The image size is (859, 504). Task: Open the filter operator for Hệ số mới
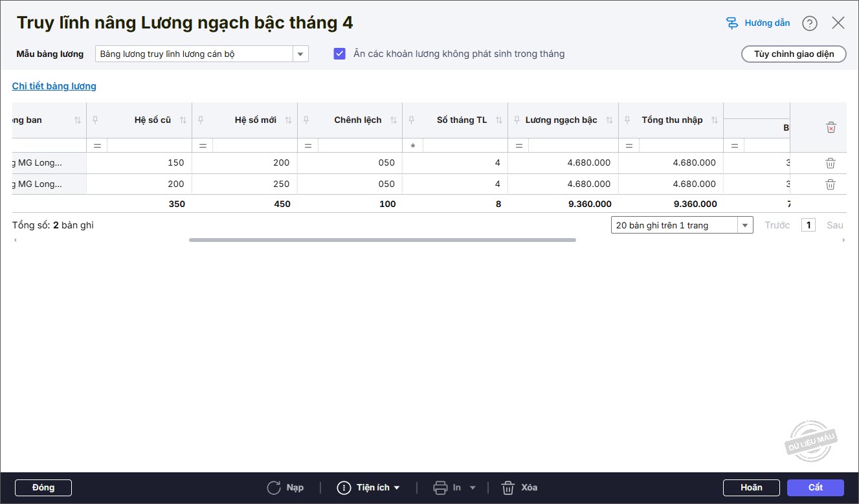tap(203, 146)
